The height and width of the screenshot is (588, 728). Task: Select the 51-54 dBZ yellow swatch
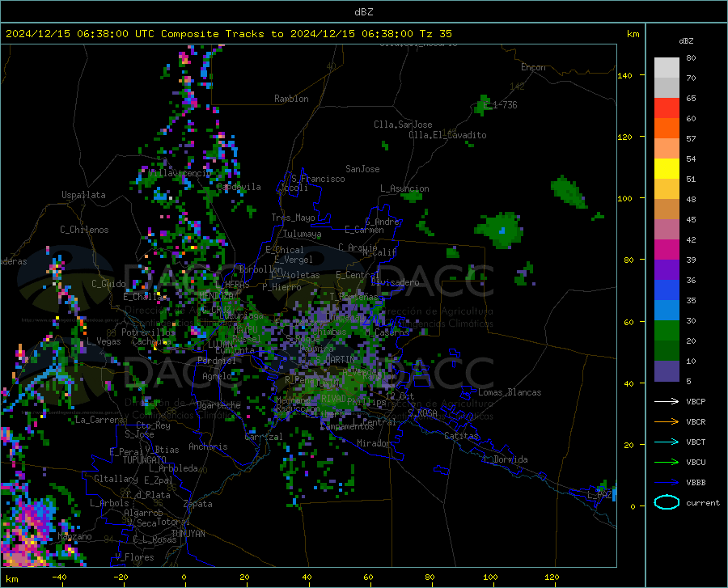667,169
